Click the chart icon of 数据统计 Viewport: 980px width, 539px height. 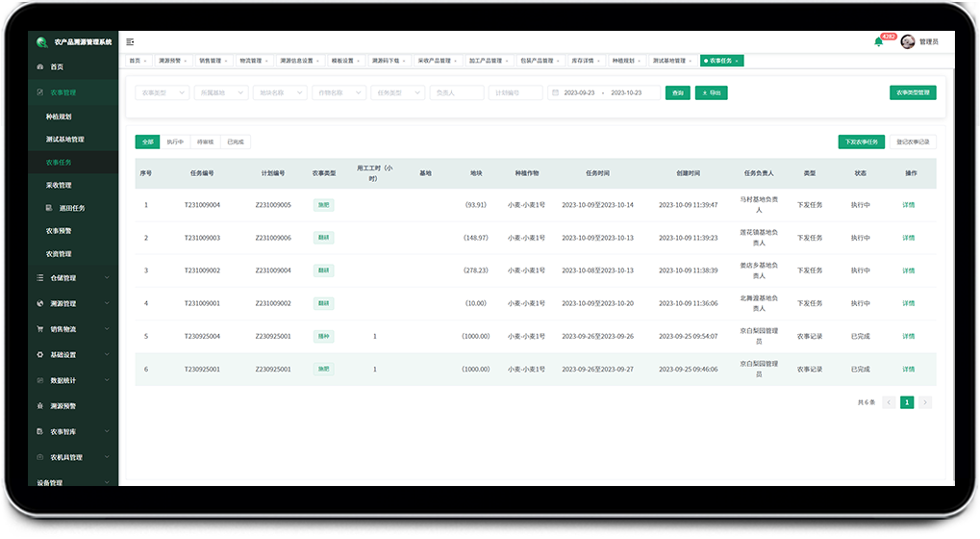(40, 380)
